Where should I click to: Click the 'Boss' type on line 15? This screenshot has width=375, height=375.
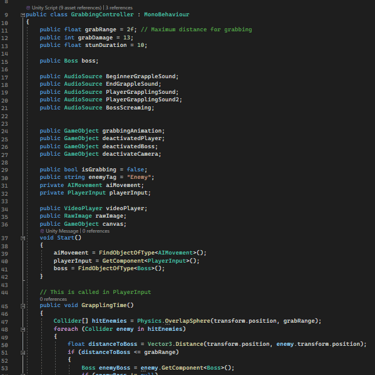pos(71,61)
